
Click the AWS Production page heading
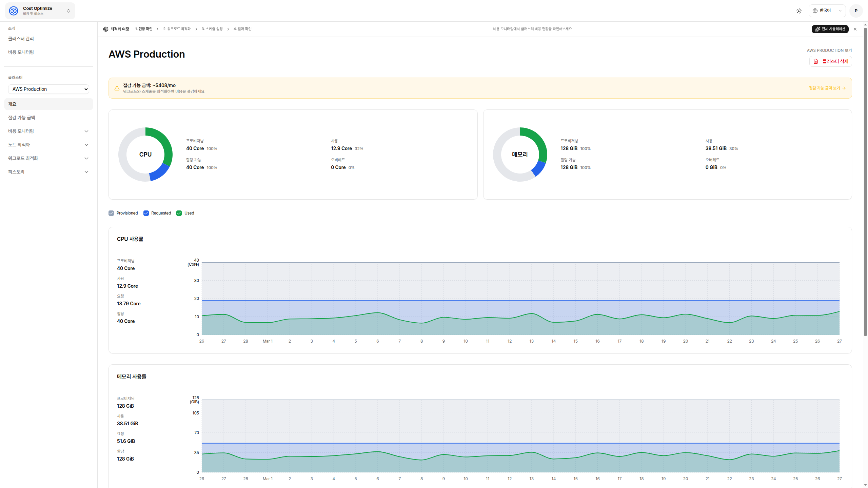(x=147, y=54)
